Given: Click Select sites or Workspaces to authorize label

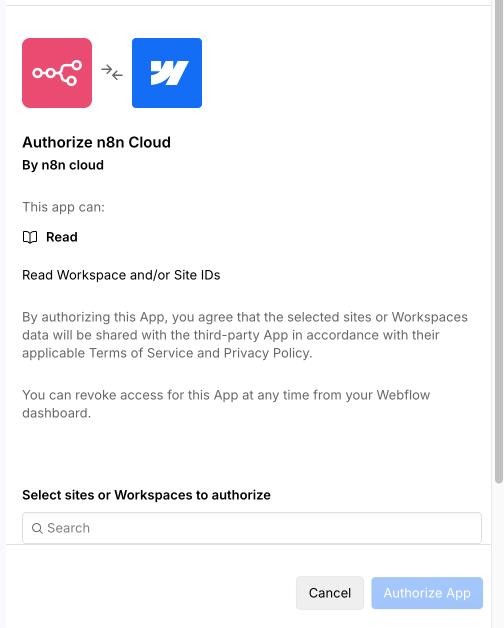Looking at the screenshot, I should pos(146,495).
